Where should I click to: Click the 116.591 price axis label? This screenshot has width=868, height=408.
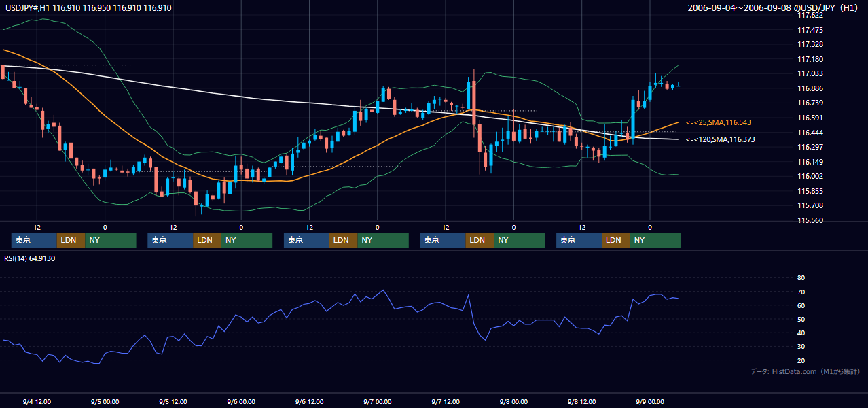tap(810, 118)
